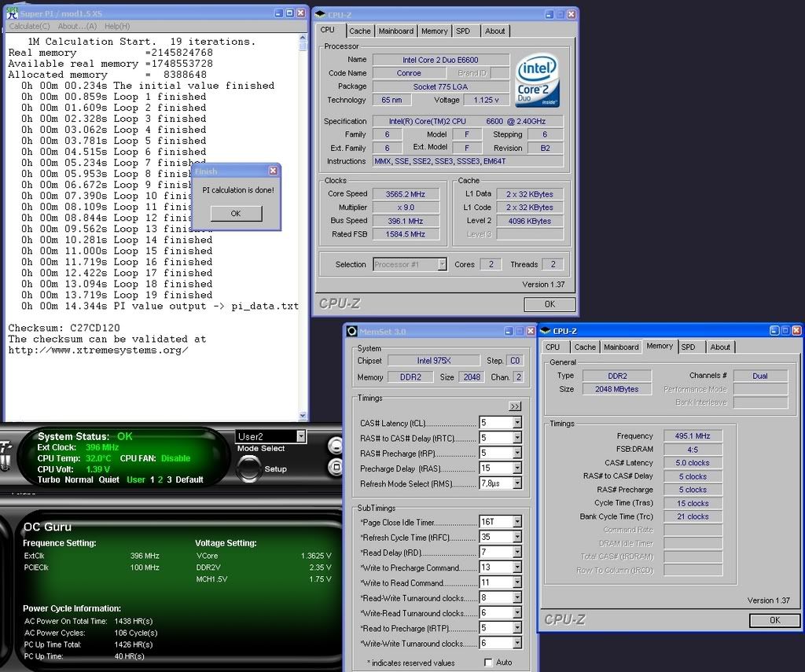Open the User2 profile dropdown in OC Guru

[x=301, y=436]
